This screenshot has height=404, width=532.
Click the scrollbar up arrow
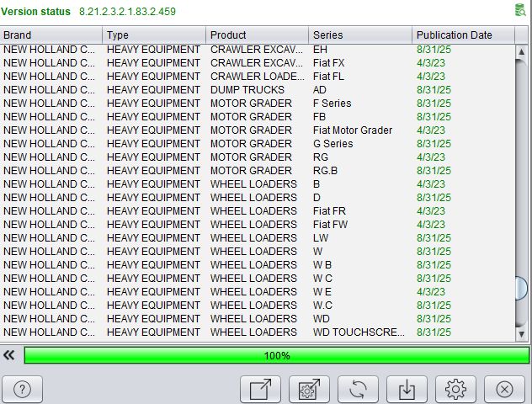tap(522, 52)
